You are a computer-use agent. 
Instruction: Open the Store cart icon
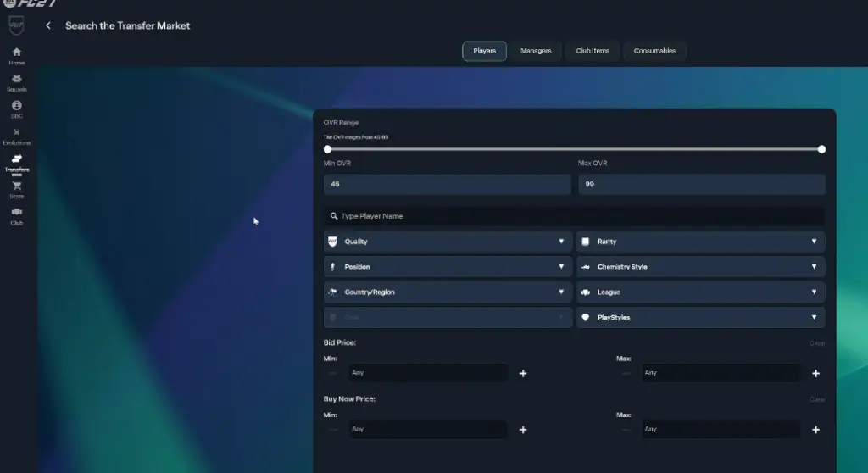17,186
